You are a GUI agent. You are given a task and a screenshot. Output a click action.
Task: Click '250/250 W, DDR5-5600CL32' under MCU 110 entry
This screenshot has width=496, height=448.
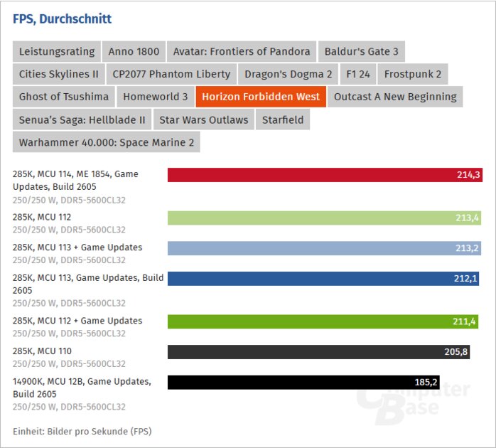(x=69, y=364)
